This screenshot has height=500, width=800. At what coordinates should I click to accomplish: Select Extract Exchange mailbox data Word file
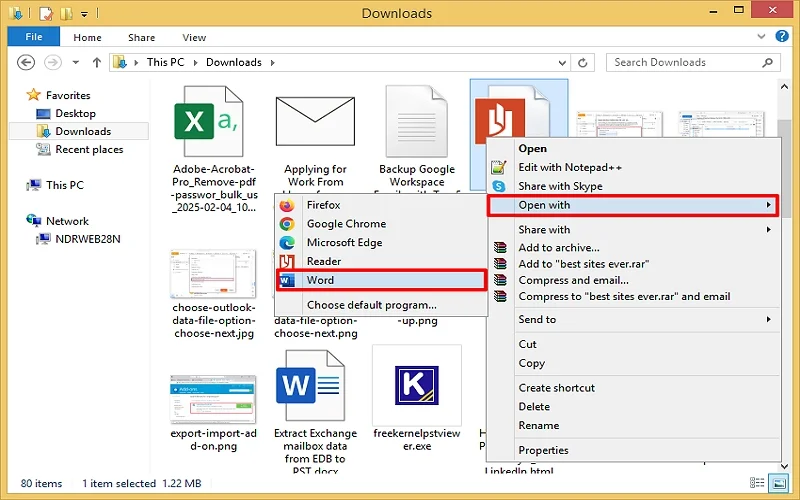(x=311, y=386)
